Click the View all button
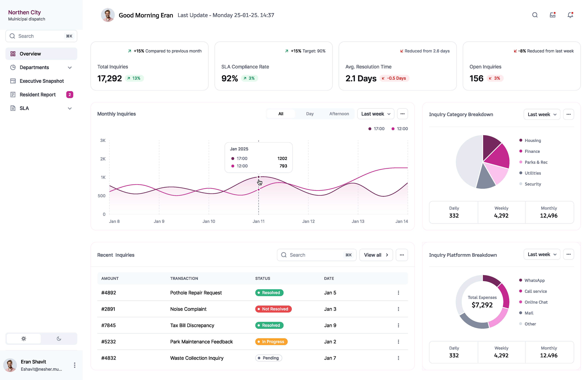The width and height of the screenshot is (588, 380). (376, 255)
